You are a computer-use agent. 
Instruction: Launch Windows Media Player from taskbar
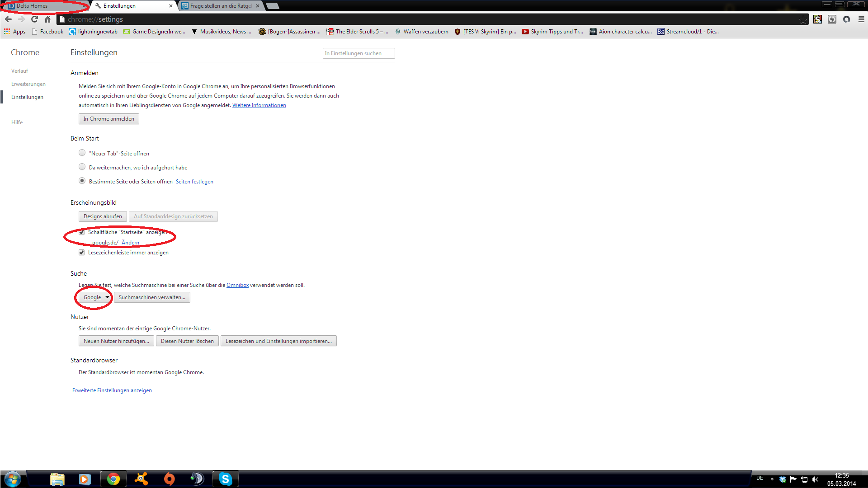85,479
